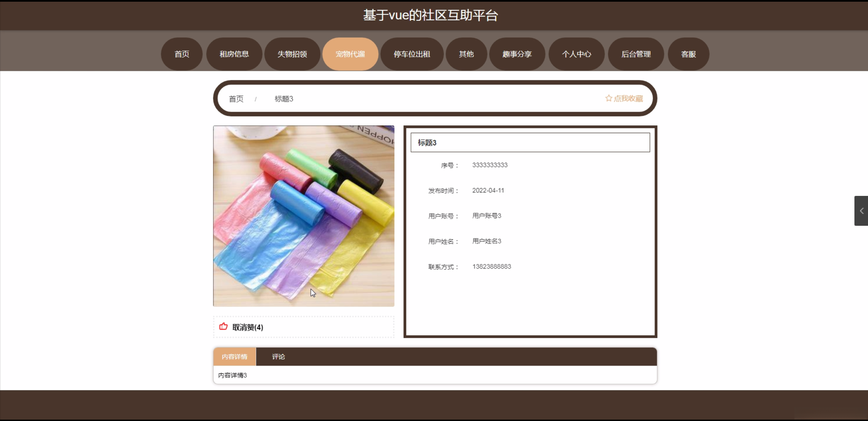Open the 其他 category
The width and height of the screenshot is (868, 421).
(466, 54)
